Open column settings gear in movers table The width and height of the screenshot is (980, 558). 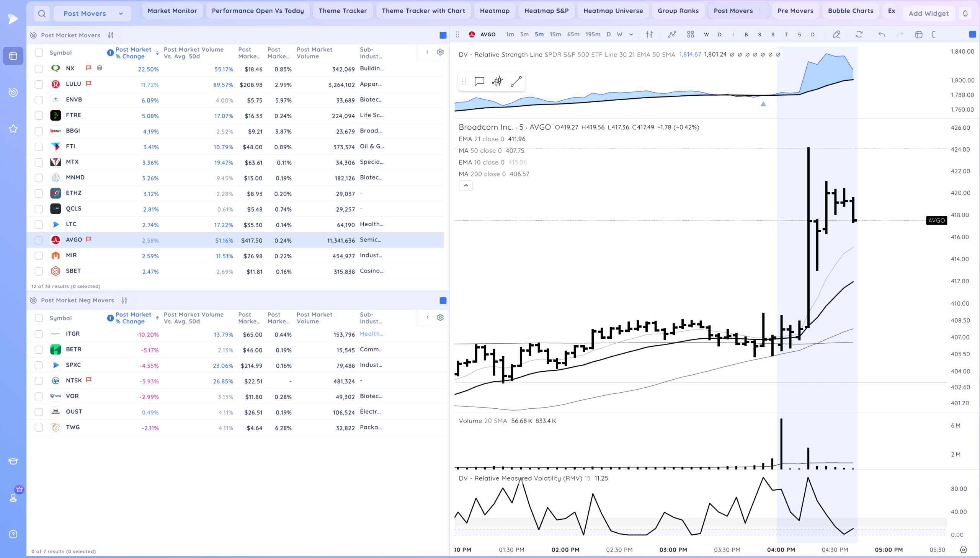click(x=440, y=52)
